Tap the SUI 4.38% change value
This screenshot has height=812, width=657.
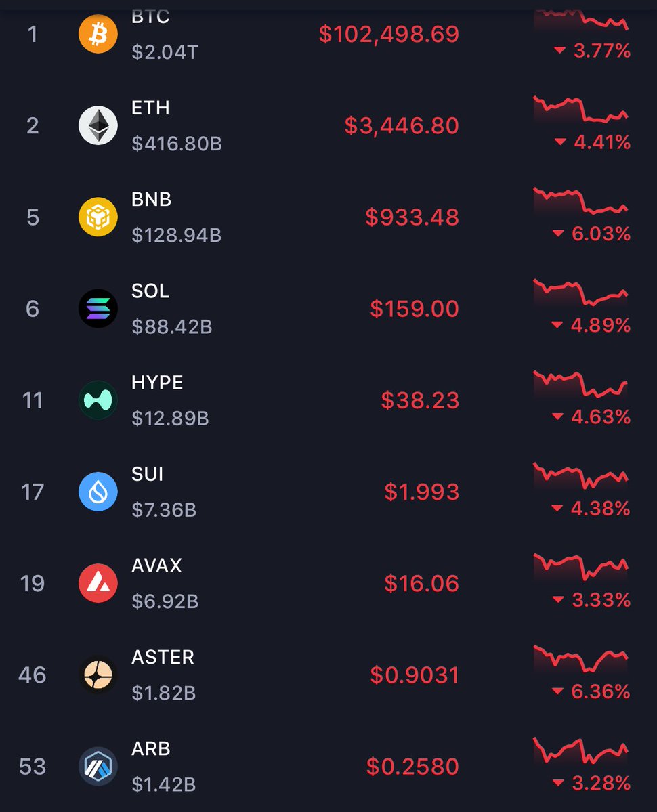pyautogui.click(x=591, y=509)
